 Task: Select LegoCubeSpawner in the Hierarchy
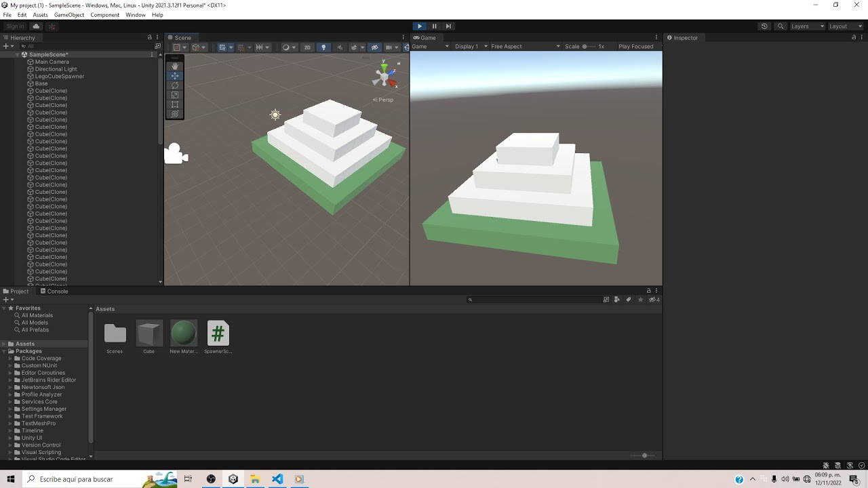pyautogui.click(x=60, y=77)
